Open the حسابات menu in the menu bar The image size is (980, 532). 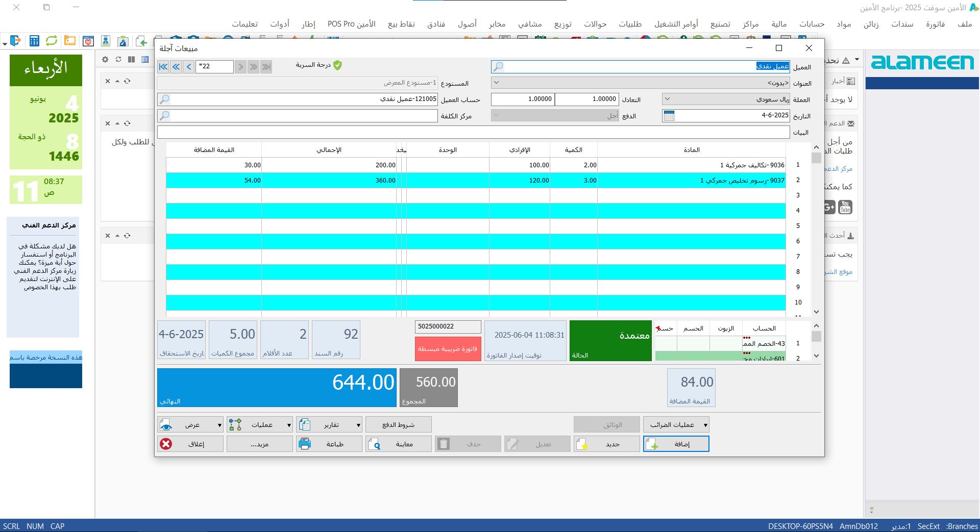[812, 24]
